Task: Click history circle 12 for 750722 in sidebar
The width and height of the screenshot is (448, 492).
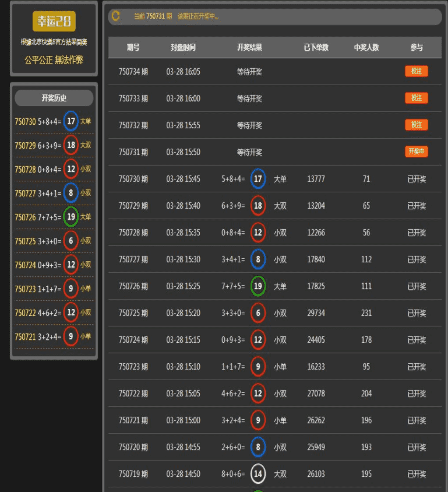Action: [71, 312]
